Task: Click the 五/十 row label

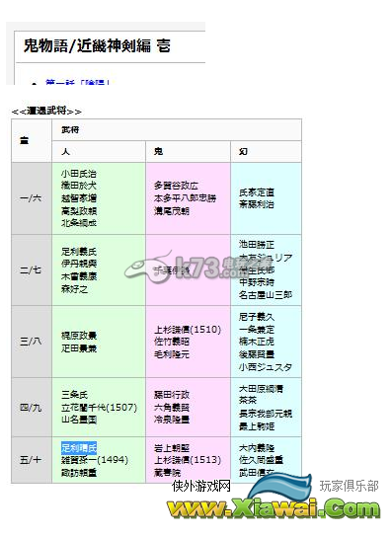Action: tap(31, 460)
